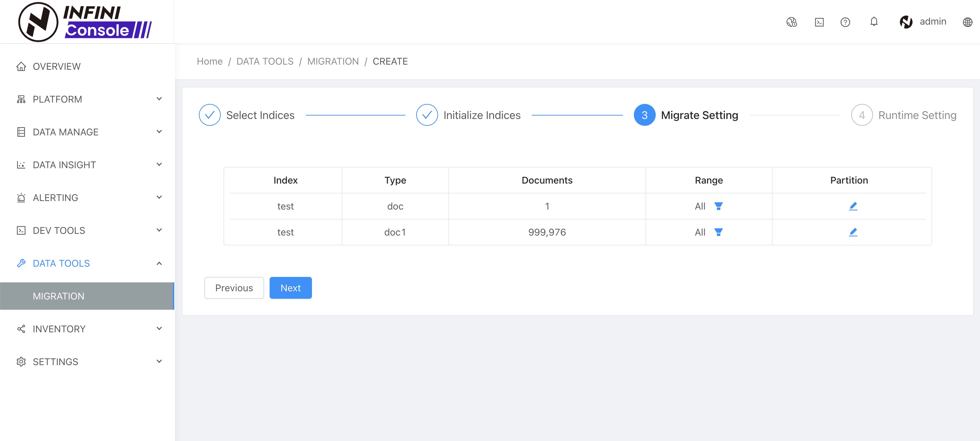This screenshot has height=441, width=980.
Task: Open the help question mark icon
Action: 845,22
